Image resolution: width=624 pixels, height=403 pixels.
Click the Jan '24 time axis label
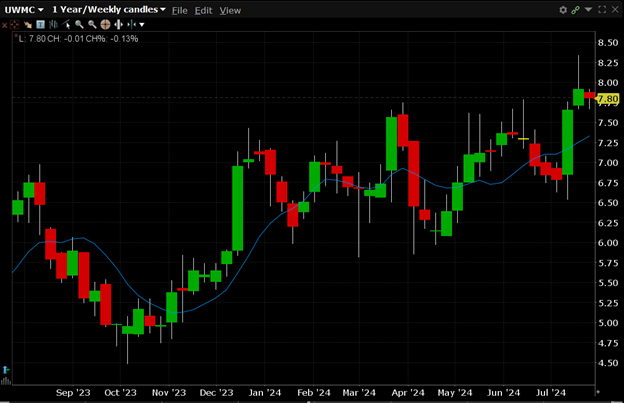click(265, 393)
